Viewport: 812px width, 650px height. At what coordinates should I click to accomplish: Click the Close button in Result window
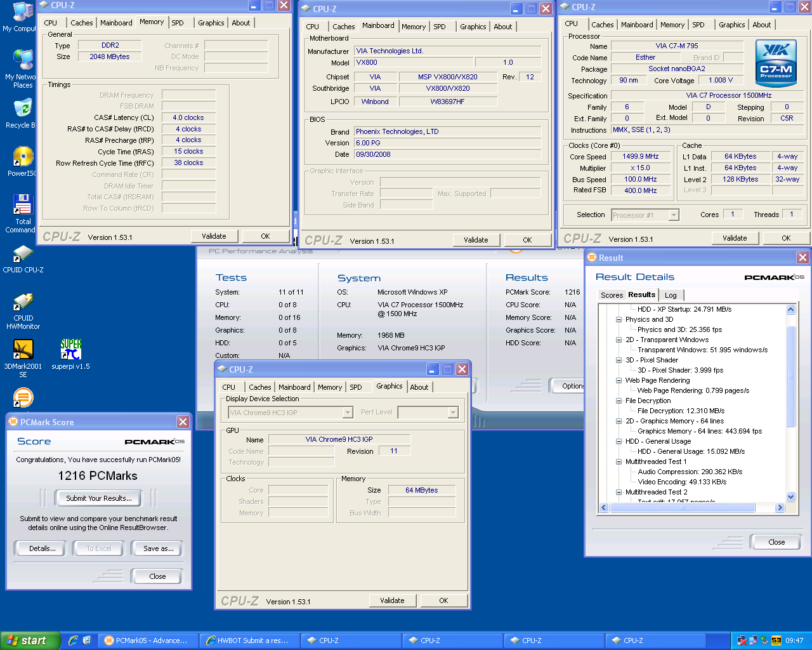click(776, 542)
